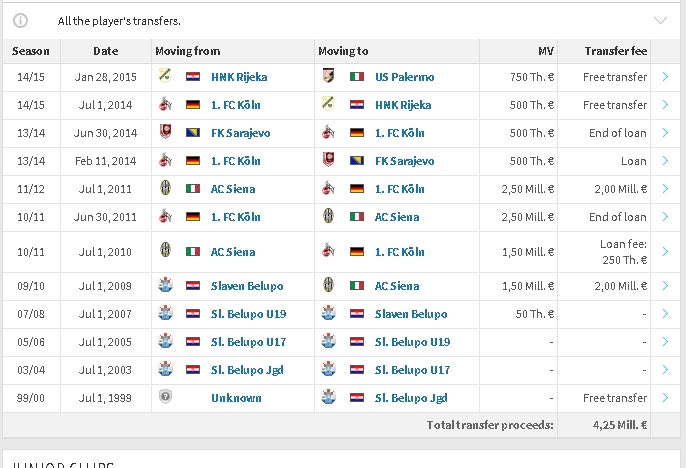Click 1. FC Köln crest in Jul 1, 2011 row
The image size is (686, 468).
tap(329, 188)
